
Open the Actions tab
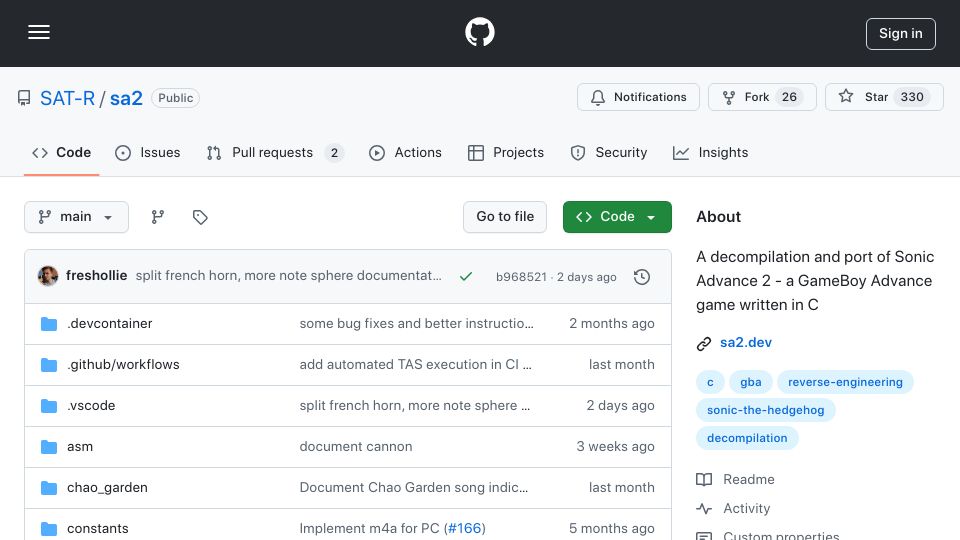click(x=405, y=152)
